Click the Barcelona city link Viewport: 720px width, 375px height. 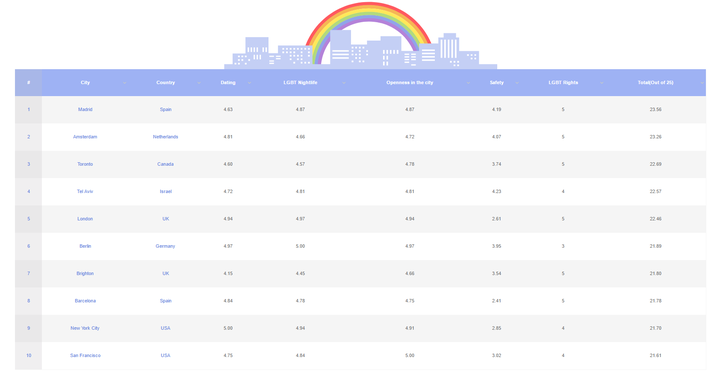(85, 301)
